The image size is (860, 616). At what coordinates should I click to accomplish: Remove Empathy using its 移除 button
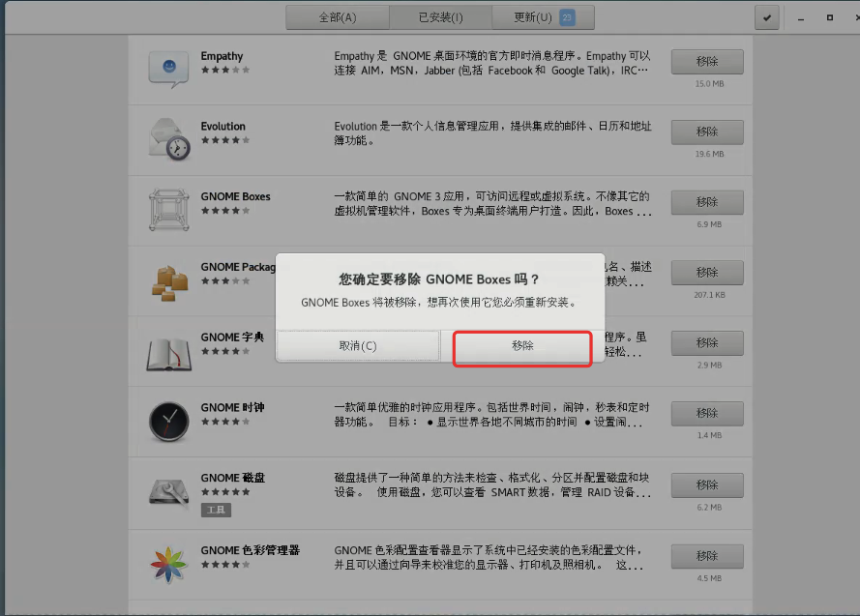point(707,61)
